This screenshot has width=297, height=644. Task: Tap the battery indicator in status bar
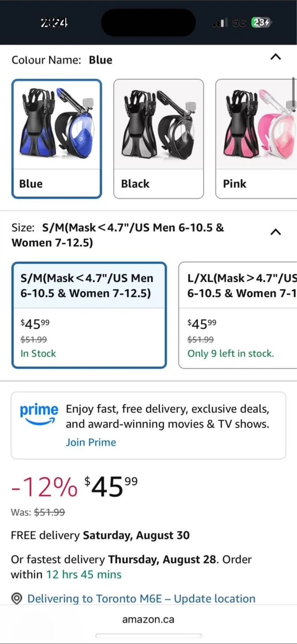coord(261,23)
